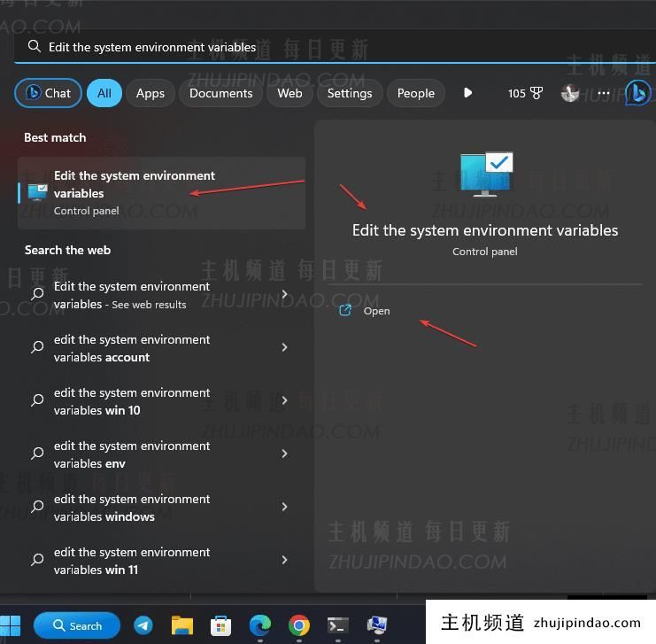
Task: Open the Windows Start menu
Action: [10, 625]
